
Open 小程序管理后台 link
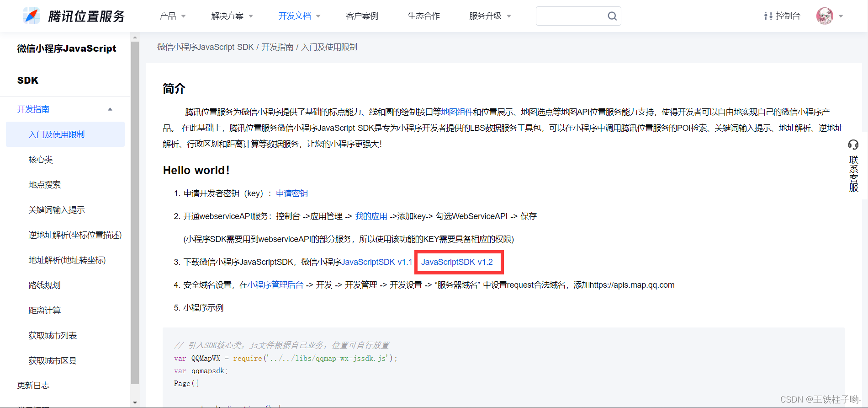(x=275, y=285)
